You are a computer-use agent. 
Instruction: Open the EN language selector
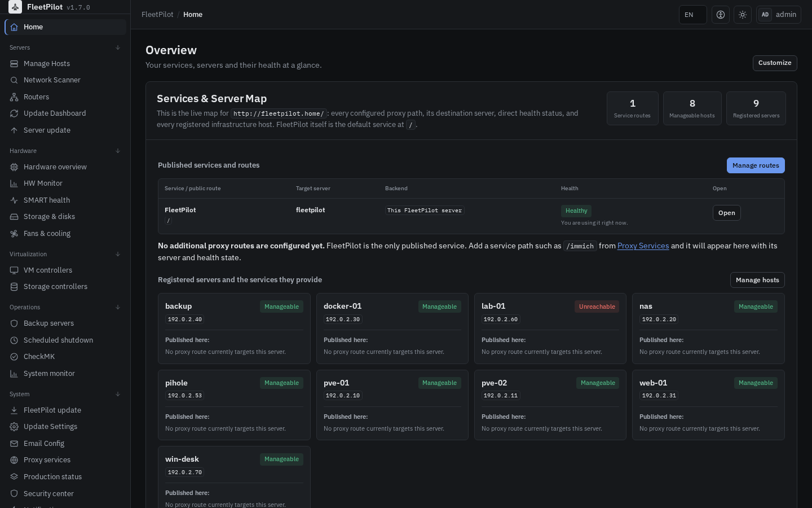coord(693,15)
